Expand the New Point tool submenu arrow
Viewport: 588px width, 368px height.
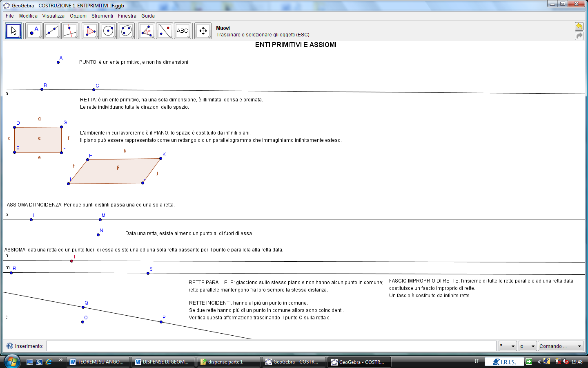pyautogui.click(x=40, y=37)
